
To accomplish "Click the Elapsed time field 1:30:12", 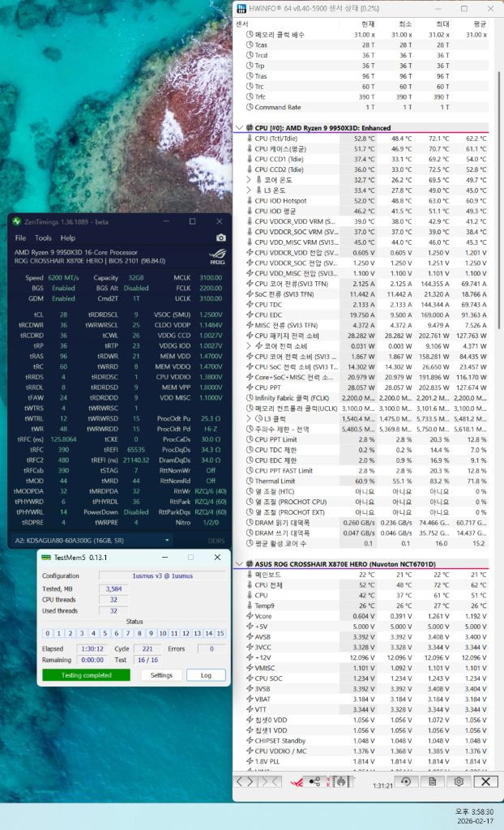I will [92, 649].
